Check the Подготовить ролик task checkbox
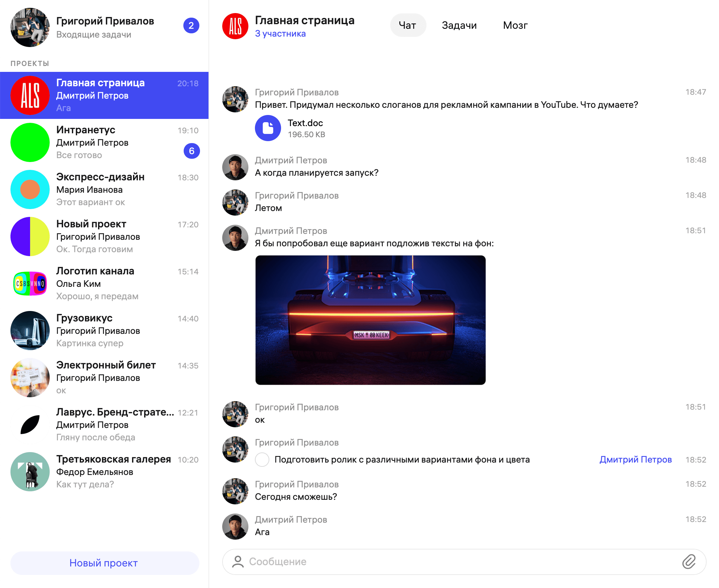 [x=262, y=460]
